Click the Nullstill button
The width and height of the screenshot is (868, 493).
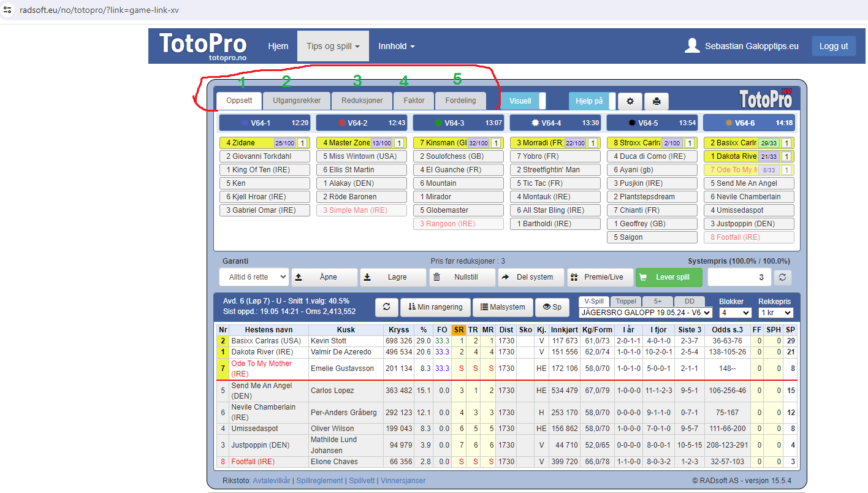point(462,277)
